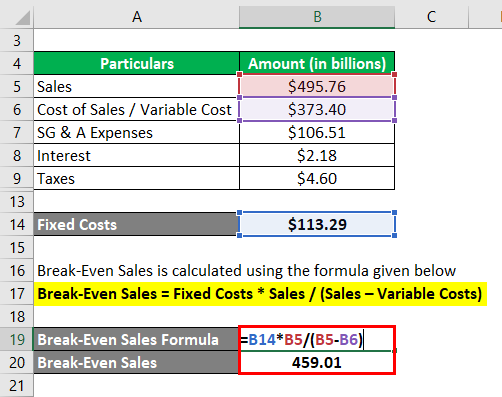Image resolution: width=502 pixels, height=397 pixels.
Task: Select the Sales label cell
Action: [x=136, y=86]
